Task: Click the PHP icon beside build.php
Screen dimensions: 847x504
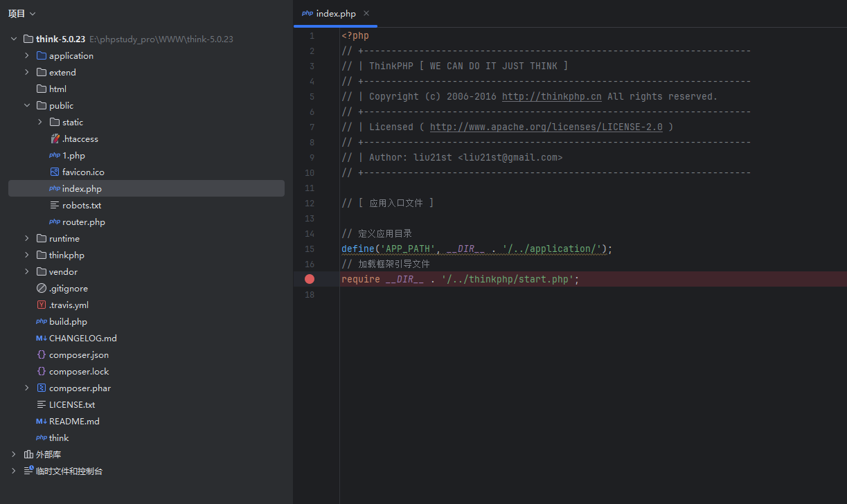Action: point(42,322)
